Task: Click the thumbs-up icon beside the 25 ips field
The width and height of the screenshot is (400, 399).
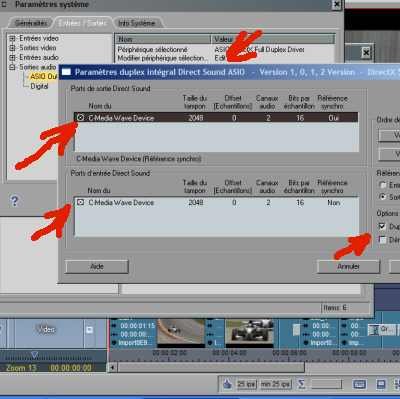Action: coord(228,384)
